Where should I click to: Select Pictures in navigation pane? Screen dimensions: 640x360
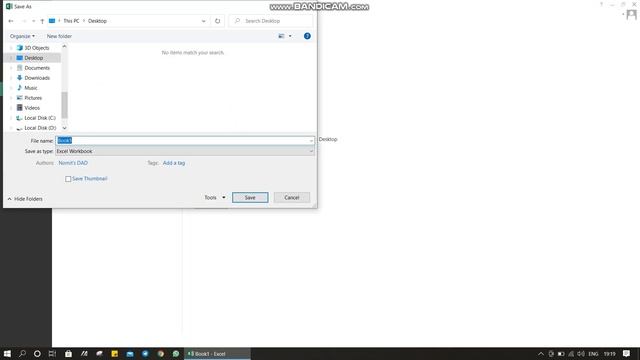pyautogui.click(x=34, y=98)
